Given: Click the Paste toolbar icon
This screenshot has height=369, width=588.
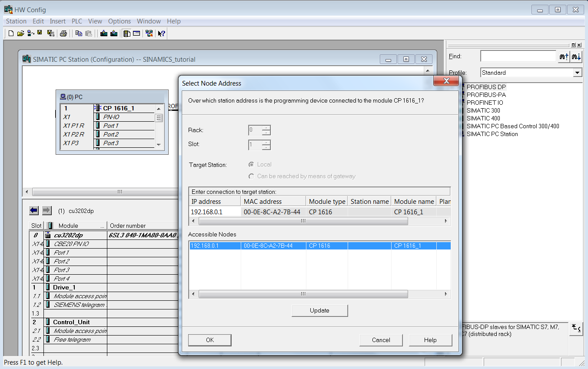Looking at the screenshot, I should pyautogui.click(x=89, y=33).
